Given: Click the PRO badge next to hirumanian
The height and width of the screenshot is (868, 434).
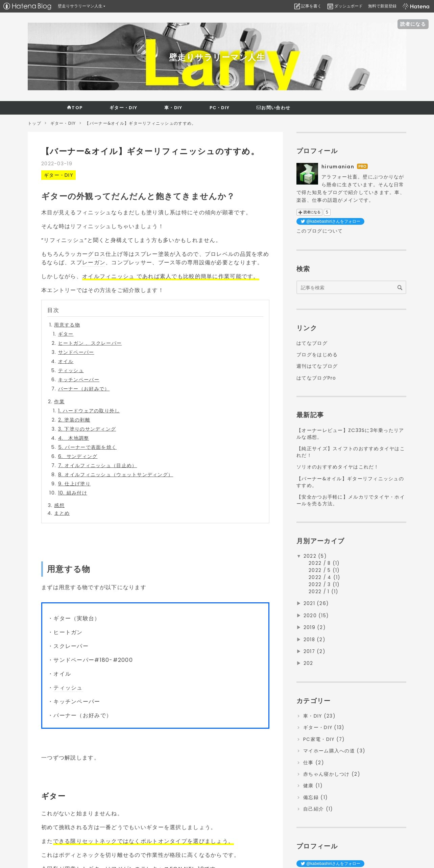Looking at the screenshot, I should click(x=362, y=166).
